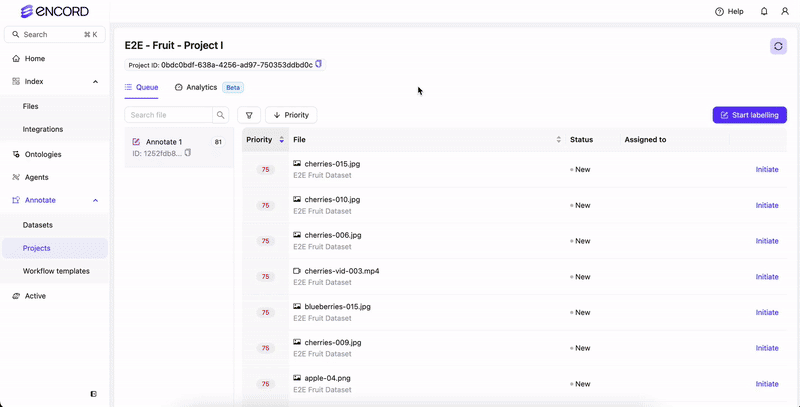Click priority 75 badge for cherries-015.jpg
This screenshot has height=407, width=800.
coord(265,169)
